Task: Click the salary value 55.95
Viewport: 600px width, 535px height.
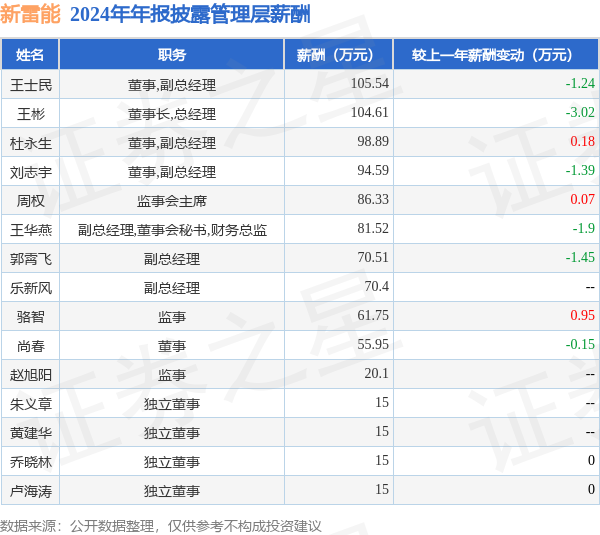Action: coord(373,345)
